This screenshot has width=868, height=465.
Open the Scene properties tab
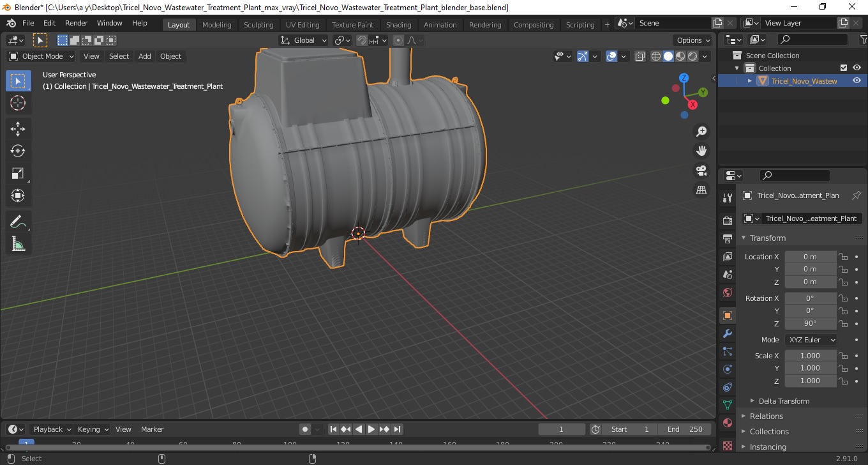tap(727, 275)
